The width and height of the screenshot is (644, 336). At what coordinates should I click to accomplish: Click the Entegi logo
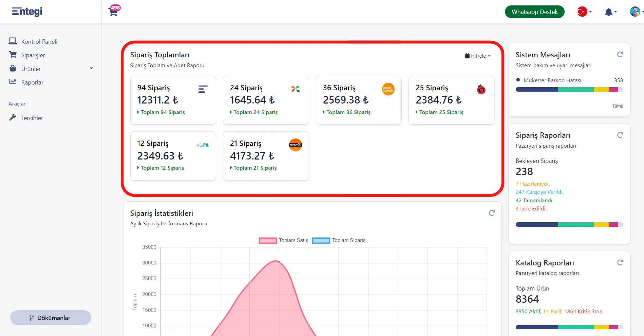(27, 12)
